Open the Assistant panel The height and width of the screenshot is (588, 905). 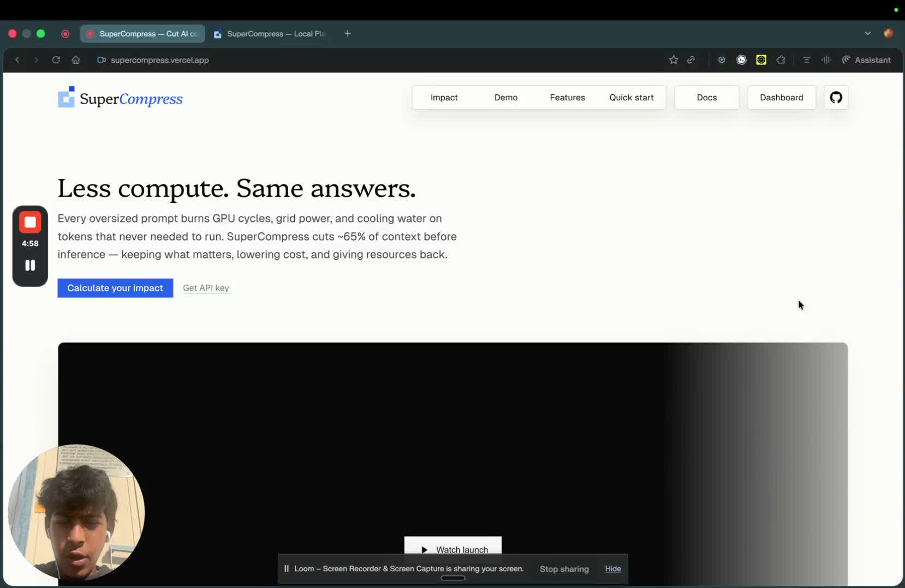coord(866,60)
